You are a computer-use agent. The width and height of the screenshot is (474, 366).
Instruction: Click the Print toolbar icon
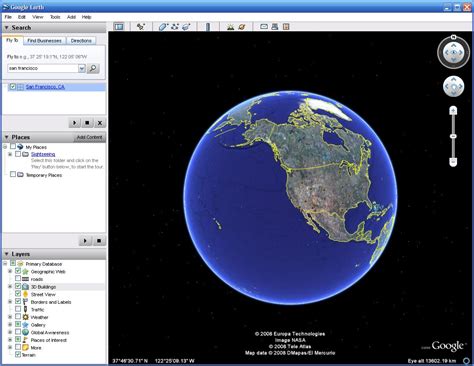pyautogui.click(x=275, y=27)
